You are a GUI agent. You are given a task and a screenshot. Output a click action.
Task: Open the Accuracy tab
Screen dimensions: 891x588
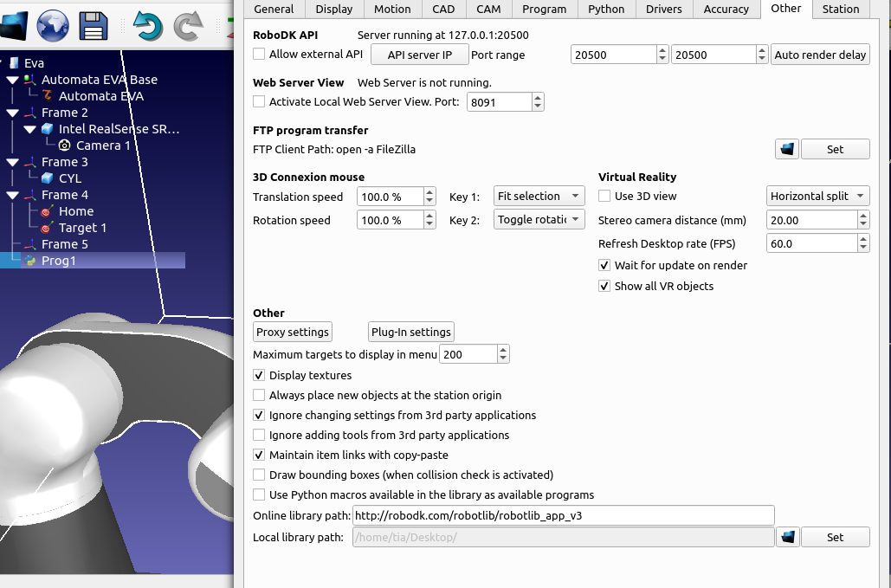[x=726, y=9]
